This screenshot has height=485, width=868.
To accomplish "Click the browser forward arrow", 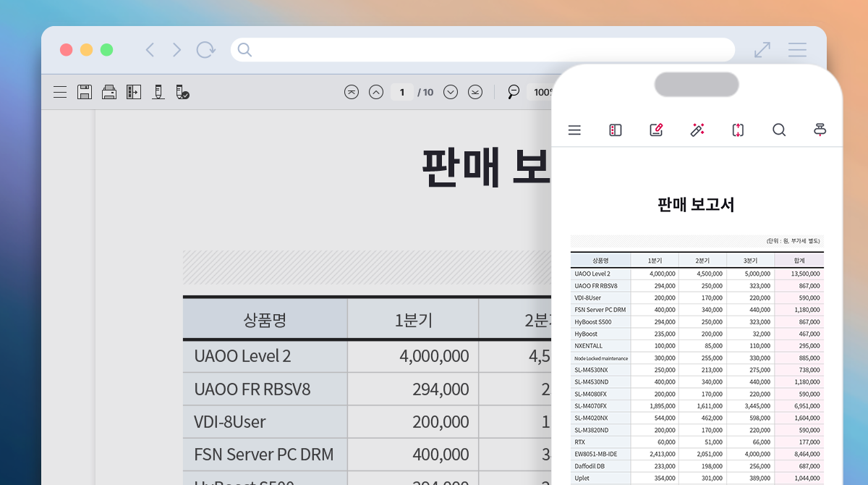I will tap(176, 50).
